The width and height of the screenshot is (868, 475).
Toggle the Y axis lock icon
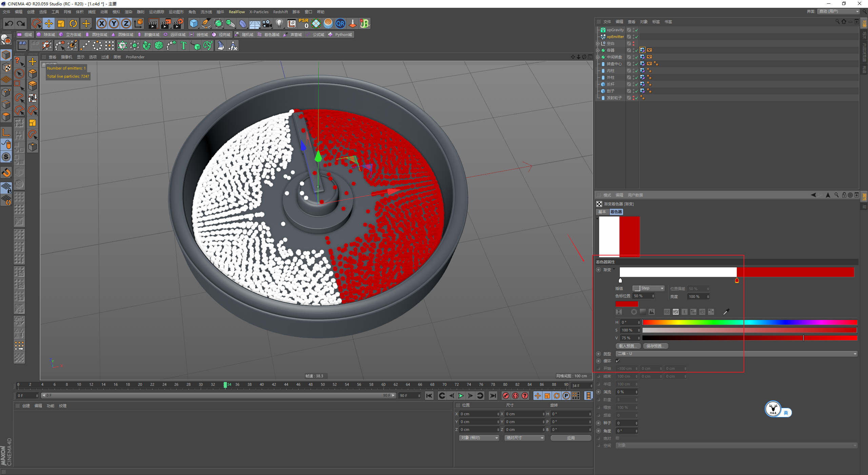(x=114, y=23)
